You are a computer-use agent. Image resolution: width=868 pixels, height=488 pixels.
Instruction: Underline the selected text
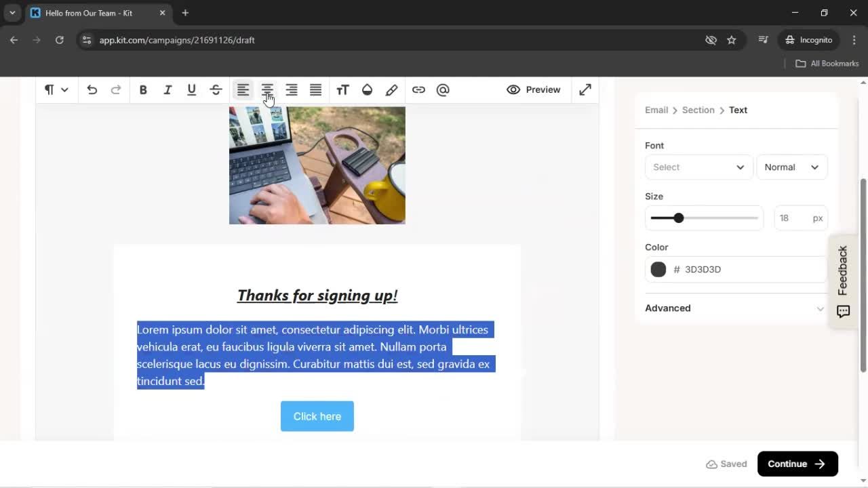coord(191,89)
